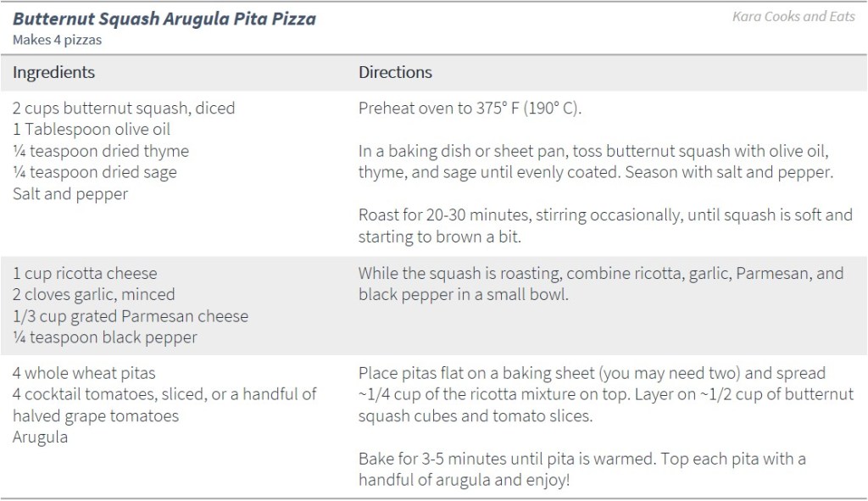The height and width of the screenshot is (501, 868).
Task: Click the Arugula ingredient line
Action: 40,437
